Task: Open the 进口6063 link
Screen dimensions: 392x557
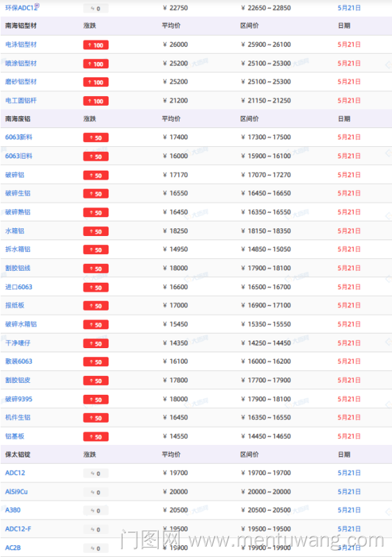Action: [19, 287]
